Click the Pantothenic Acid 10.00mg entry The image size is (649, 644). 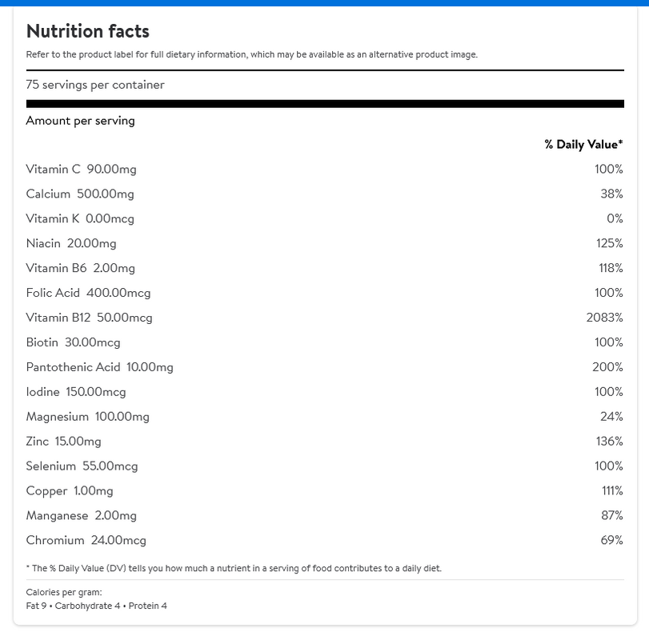pyautogui.click(x=325, y=367)
